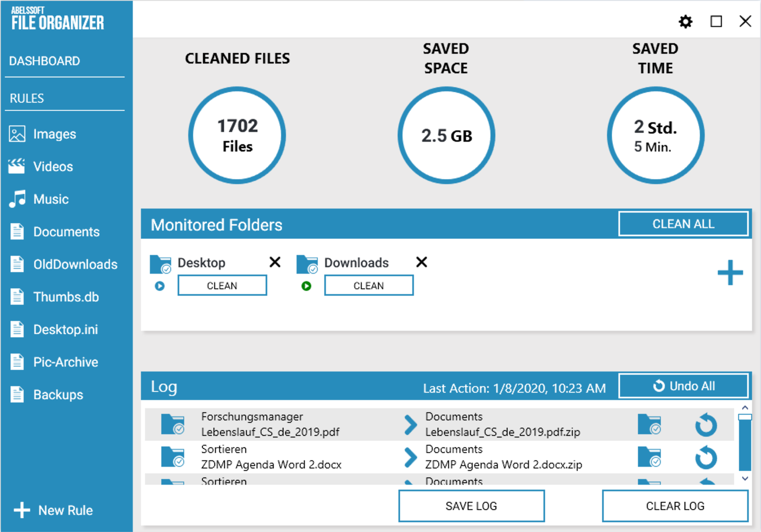Add a new monitored folder with the plus icon

[x=730, y=274]
